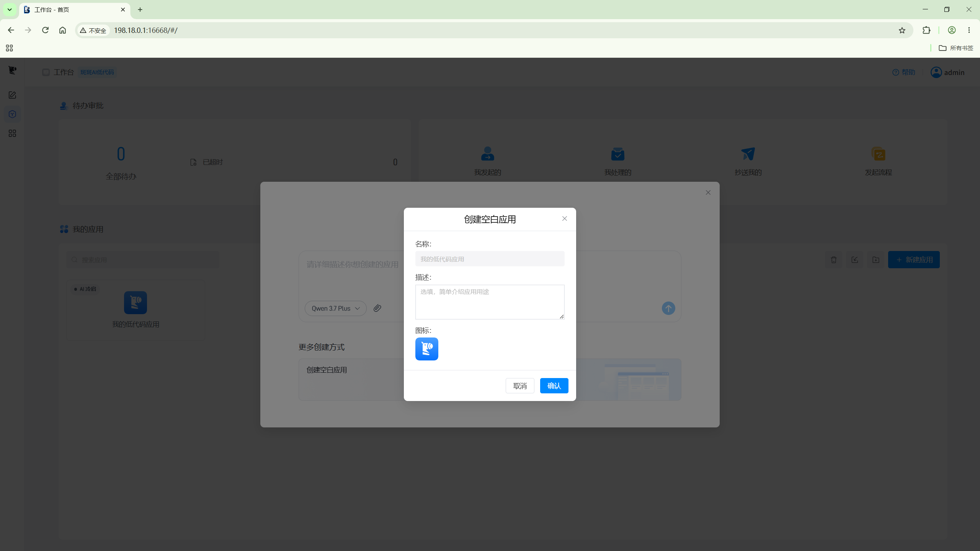This screenshot has width=980, height=551.
Task: Open 抄送我的 shortcut
Action: click(x=748, y=161)
